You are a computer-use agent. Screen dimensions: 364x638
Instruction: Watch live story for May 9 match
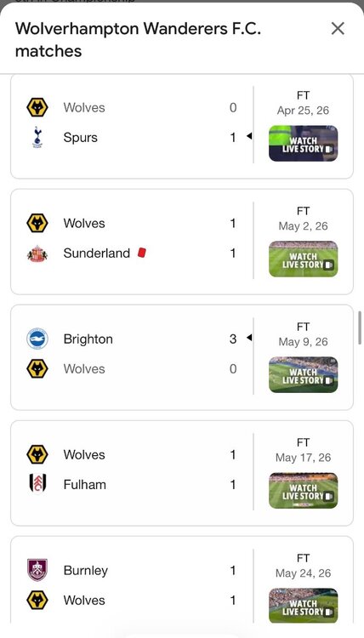click(303, 375)
